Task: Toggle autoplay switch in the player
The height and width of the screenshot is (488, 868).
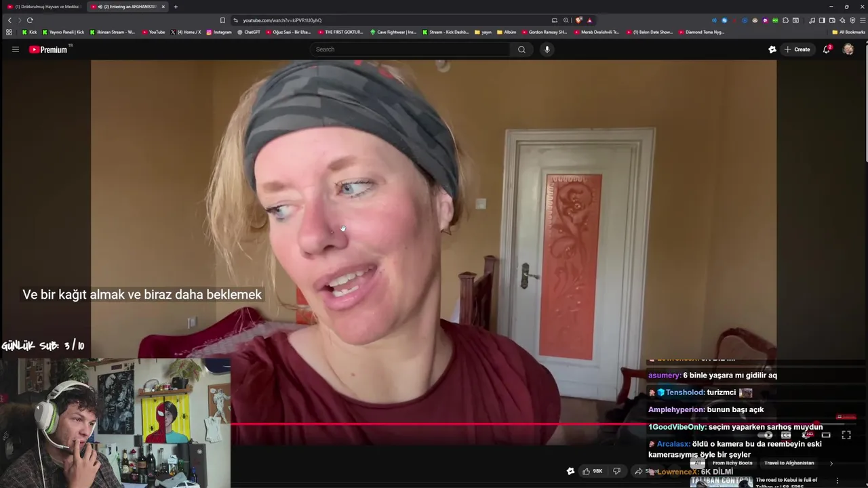Action: (x=766, y=435)
